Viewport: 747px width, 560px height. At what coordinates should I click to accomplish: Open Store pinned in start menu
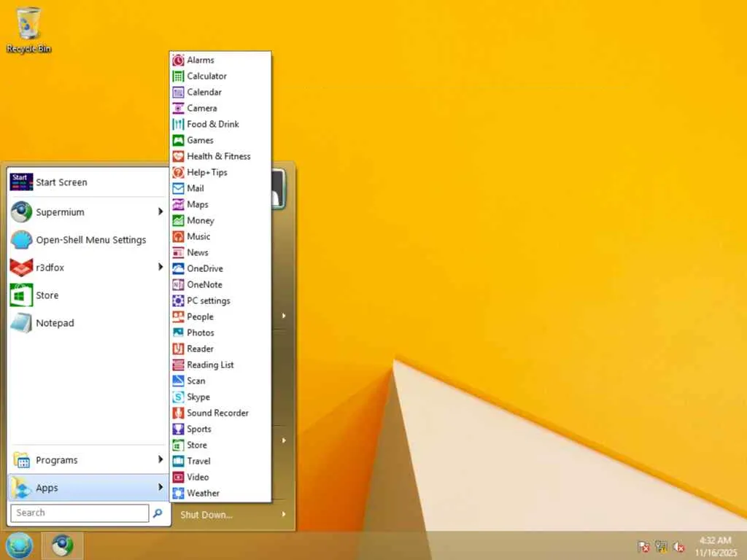tap(88, 295)
